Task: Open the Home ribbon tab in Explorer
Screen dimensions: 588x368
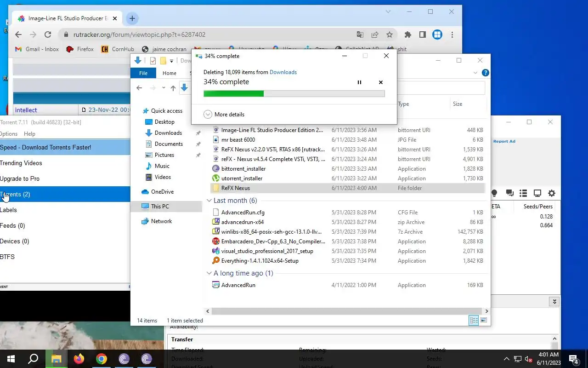Action: point(170,73)
